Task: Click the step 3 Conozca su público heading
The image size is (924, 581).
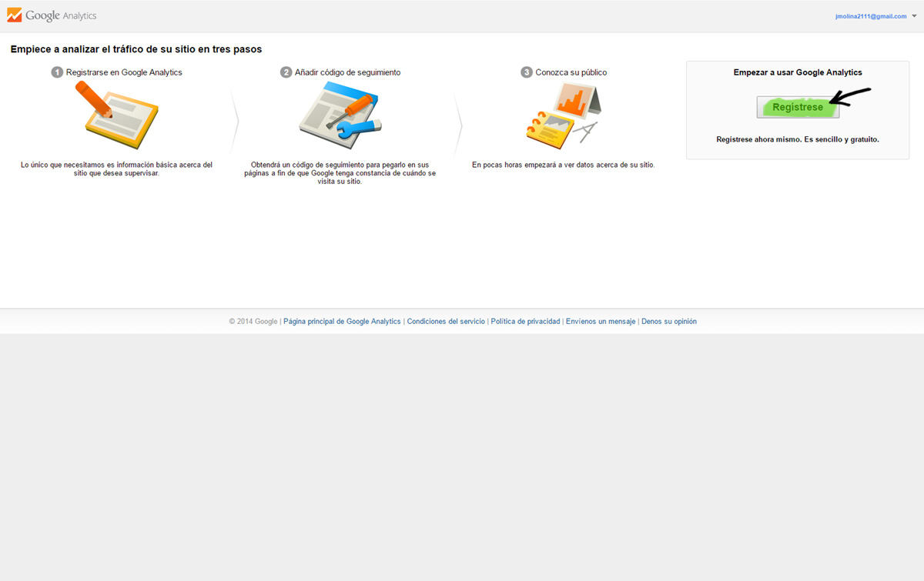Action: click(564, 72)
